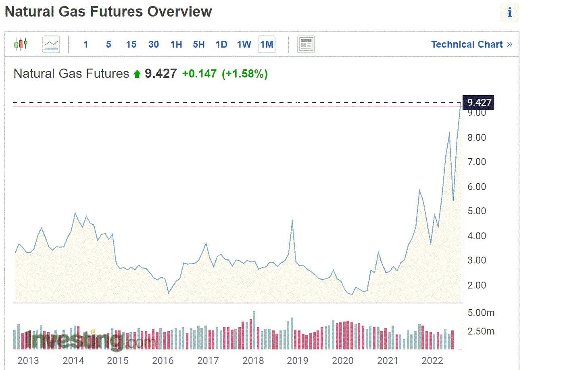The height and width of the screenshot is (370, 588).
Task: Choose the 5H timeframe
Action: pyautogui.click(x=198, y=44)
